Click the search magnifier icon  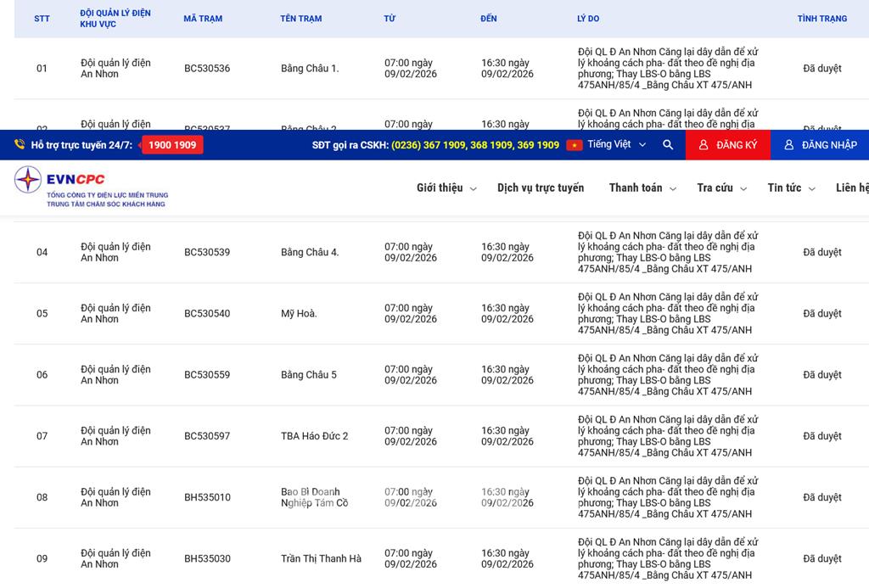(668, 145)
